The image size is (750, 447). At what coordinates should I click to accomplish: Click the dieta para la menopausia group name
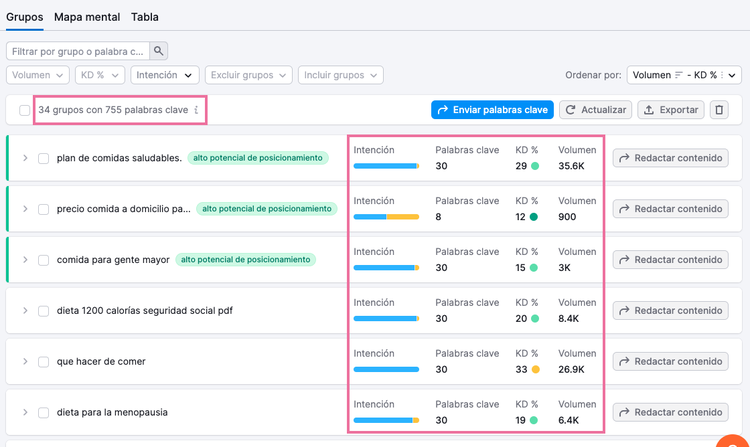tap(112, 413)
